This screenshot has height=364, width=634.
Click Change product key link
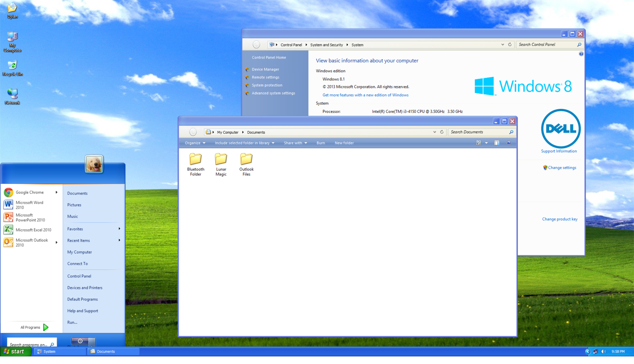(560, 219)
